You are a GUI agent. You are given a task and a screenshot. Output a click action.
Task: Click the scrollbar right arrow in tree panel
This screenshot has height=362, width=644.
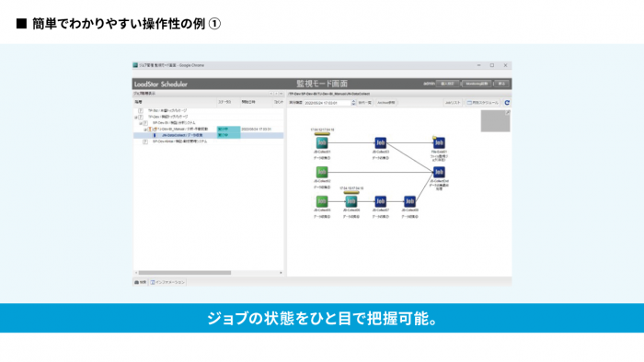click(x=281, y=273)
